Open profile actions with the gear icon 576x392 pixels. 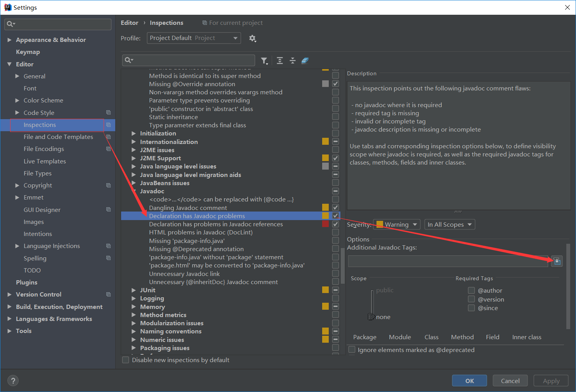253,38
